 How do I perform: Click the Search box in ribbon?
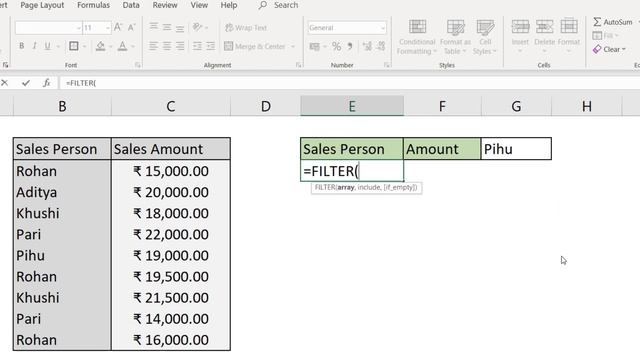click(x=279, y=5)
